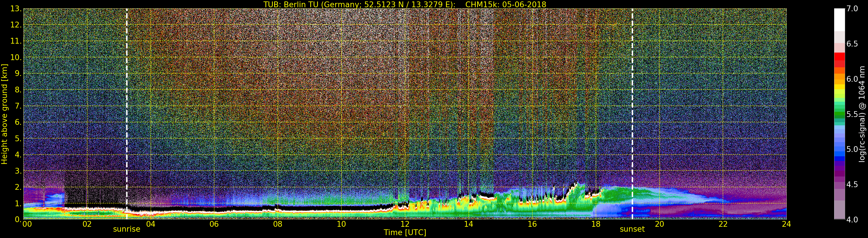Click the colorbar value '4.5'
The image size is (868, 238).
tap(852, 184)
